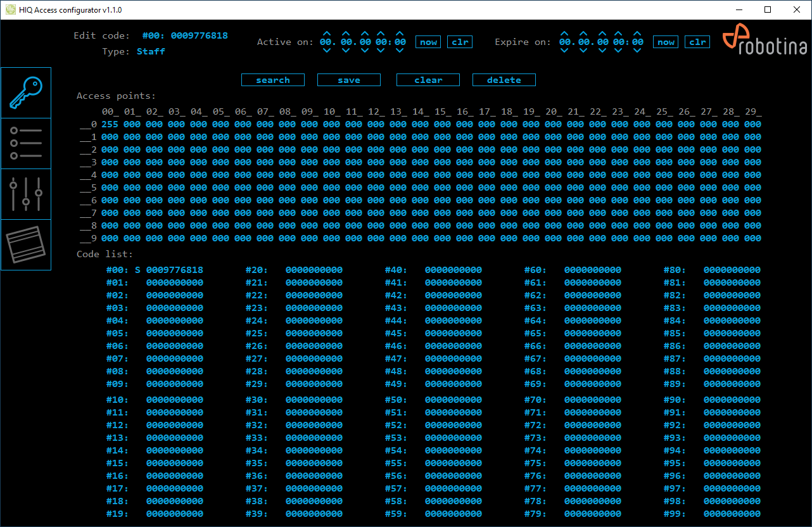Increase the last Expire on time field
This screenshot has height=527, width=812.
[x=637, y=34]
